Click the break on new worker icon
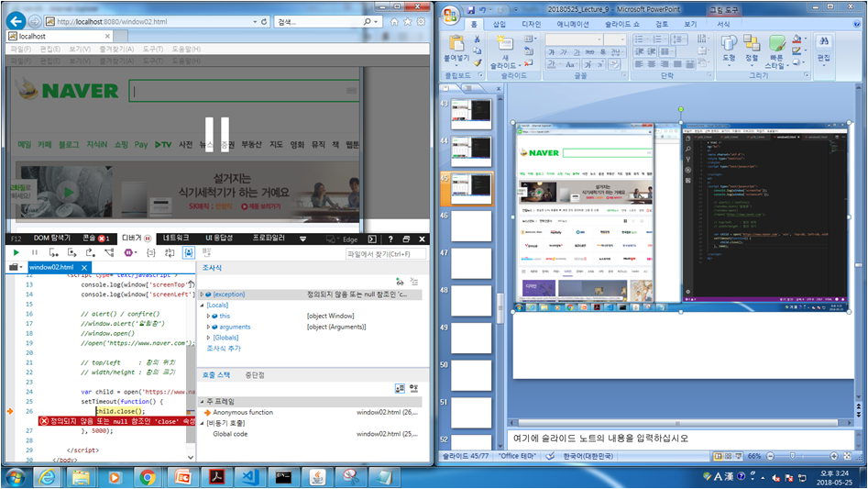This screenshot has height=489, width=868. pyautogui.click(x=109, y=252)
